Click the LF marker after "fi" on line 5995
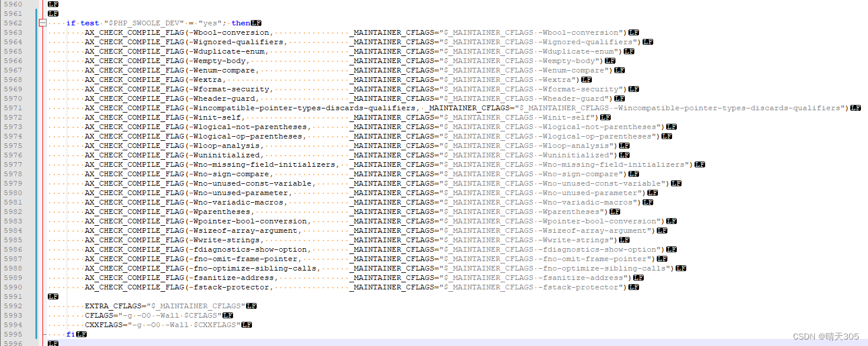The image size is (868, 346). click(x=81, y=334)
